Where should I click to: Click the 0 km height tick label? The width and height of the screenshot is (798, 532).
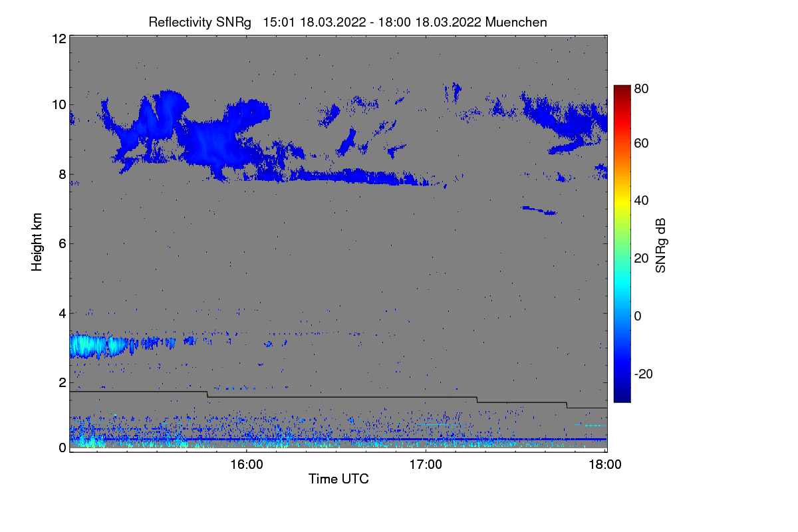(63, 448)
